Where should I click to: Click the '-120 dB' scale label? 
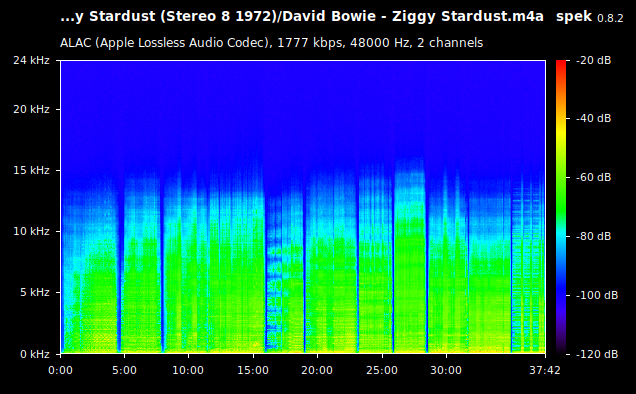597,355
